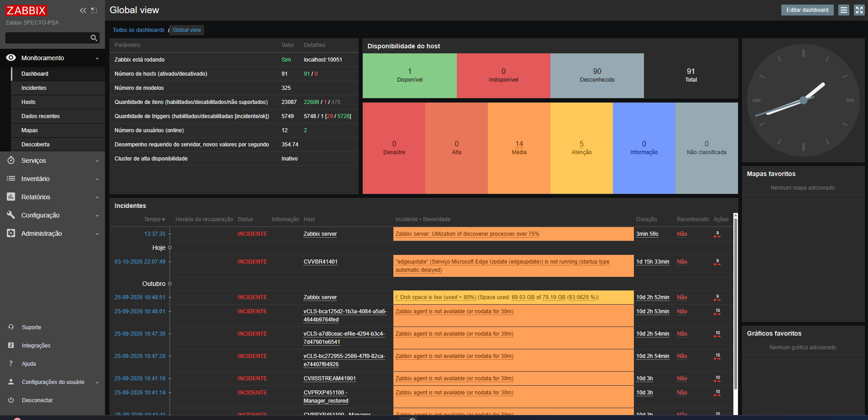Click duration 3min 59s value
Viewport: 868px width, 420px height.
[x=647, y=234]
